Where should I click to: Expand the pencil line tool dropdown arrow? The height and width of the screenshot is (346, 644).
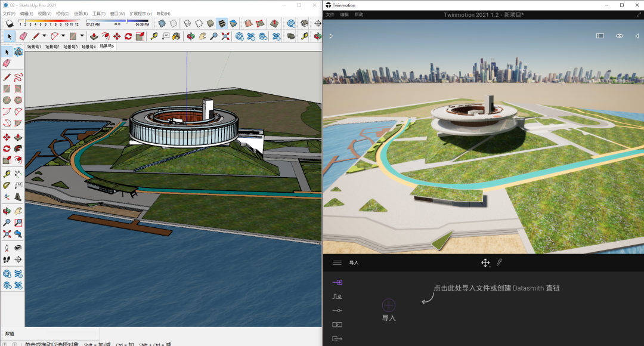coord(44,36)
